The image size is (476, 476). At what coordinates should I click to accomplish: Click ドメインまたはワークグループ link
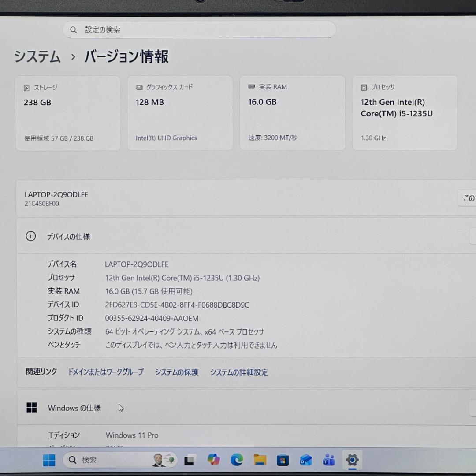point(105,372)
